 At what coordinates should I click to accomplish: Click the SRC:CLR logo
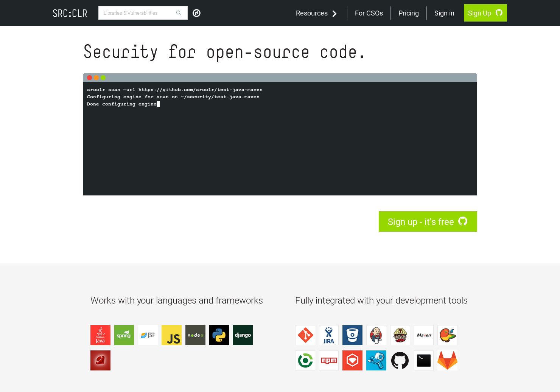(x=70, y=13)
